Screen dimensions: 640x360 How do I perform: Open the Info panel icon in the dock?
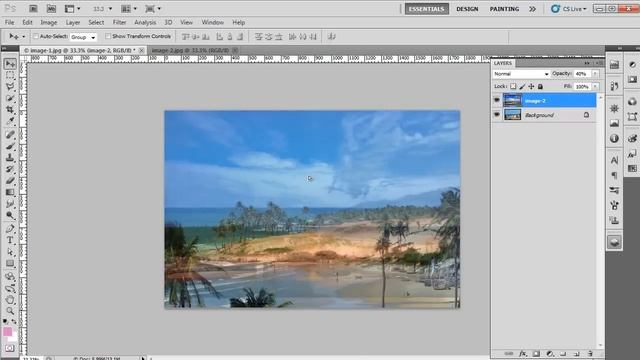614,139
